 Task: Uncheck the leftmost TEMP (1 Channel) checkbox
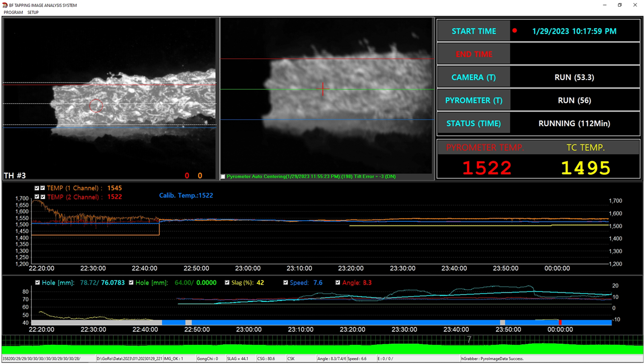(x=37, y=188)
